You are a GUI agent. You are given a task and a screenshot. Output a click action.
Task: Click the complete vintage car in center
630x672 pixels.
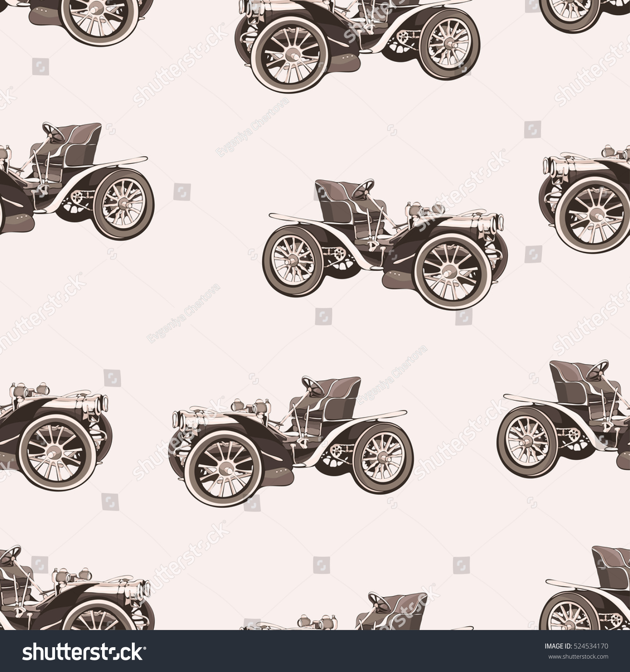pyautogui.click(x=385, y=244)
